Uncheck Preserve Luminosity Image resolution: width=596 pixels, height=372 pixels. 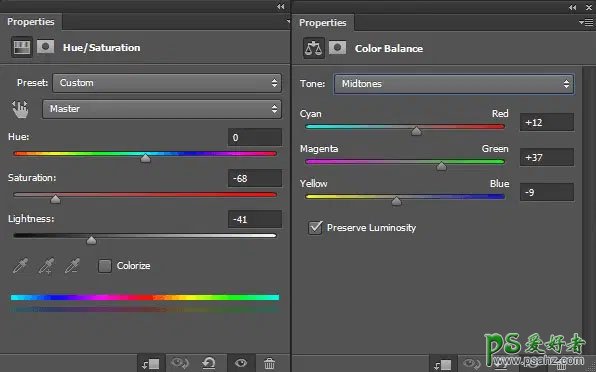pos(315,228)
